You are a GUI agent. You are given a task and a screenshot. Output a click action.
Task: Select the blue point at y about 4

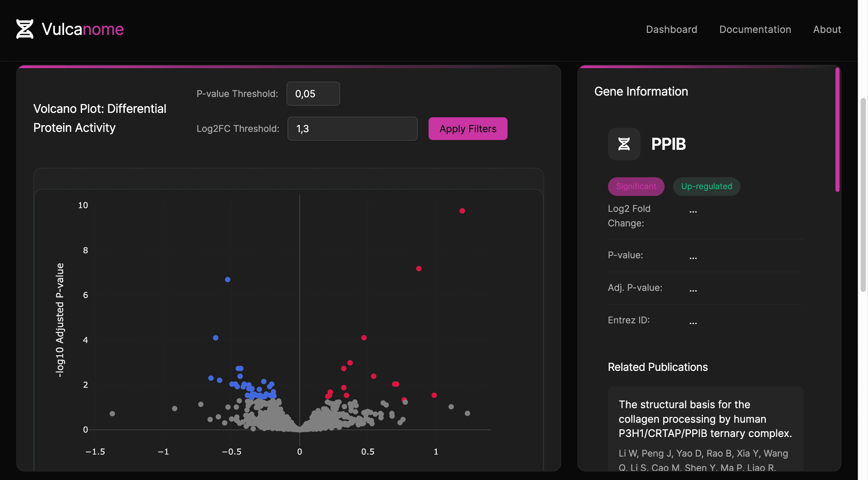tap(216, 338)
